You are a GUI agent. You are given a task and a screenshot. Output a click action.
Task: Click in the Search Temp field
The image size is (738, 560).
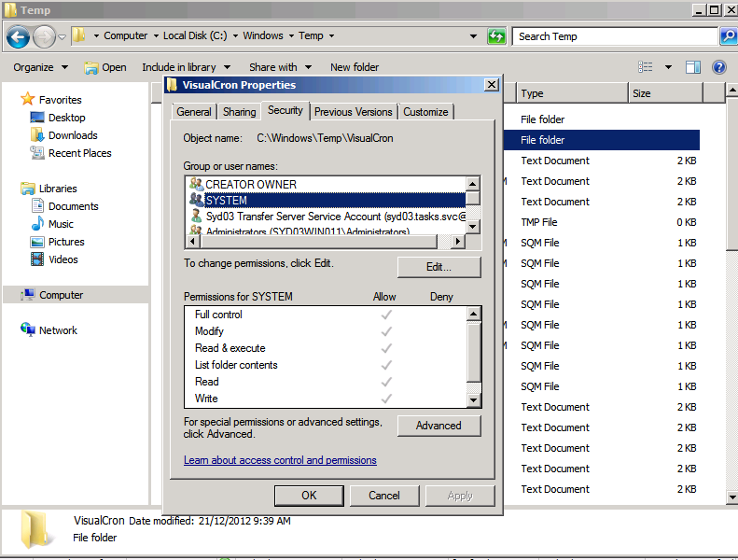coord(611,36)
